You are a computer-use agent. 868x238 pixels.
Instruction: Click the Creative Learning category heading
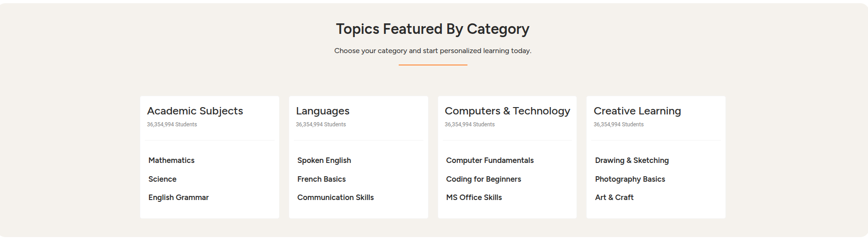[x=637, y=111]
